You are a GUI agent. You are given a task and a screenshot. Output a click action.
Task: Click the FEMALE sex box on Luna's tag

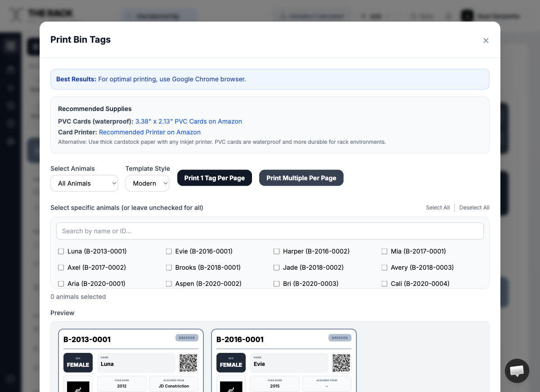(78, 363)
